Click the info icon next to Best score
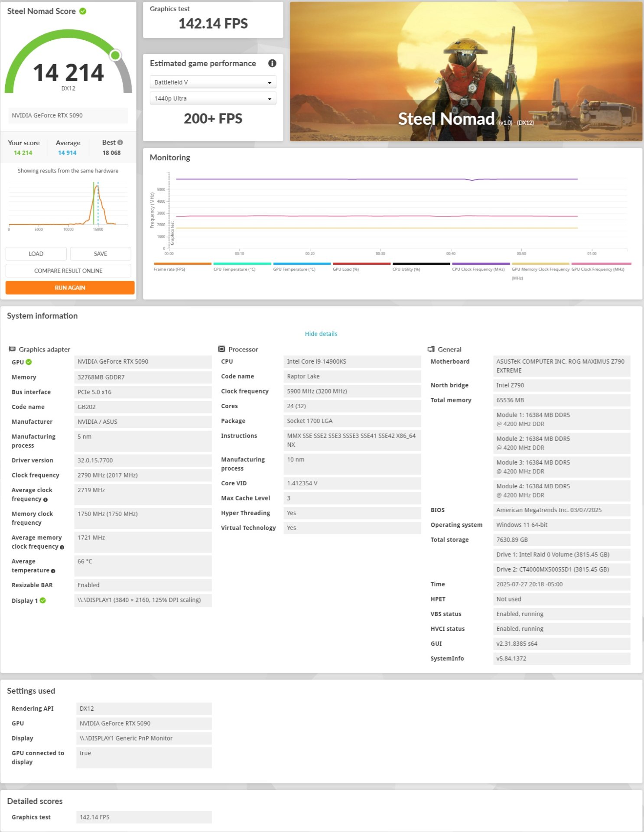Image resolution: width=644 pixels, height=832 pixels. [120, 143]
